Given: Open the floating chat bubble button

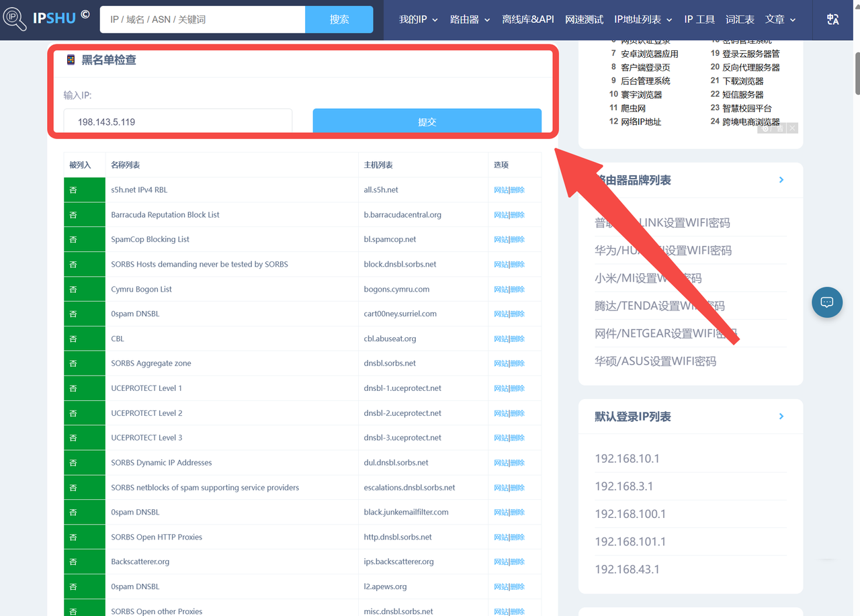Looking at the screenshot, I should click(x=827, y=302).
